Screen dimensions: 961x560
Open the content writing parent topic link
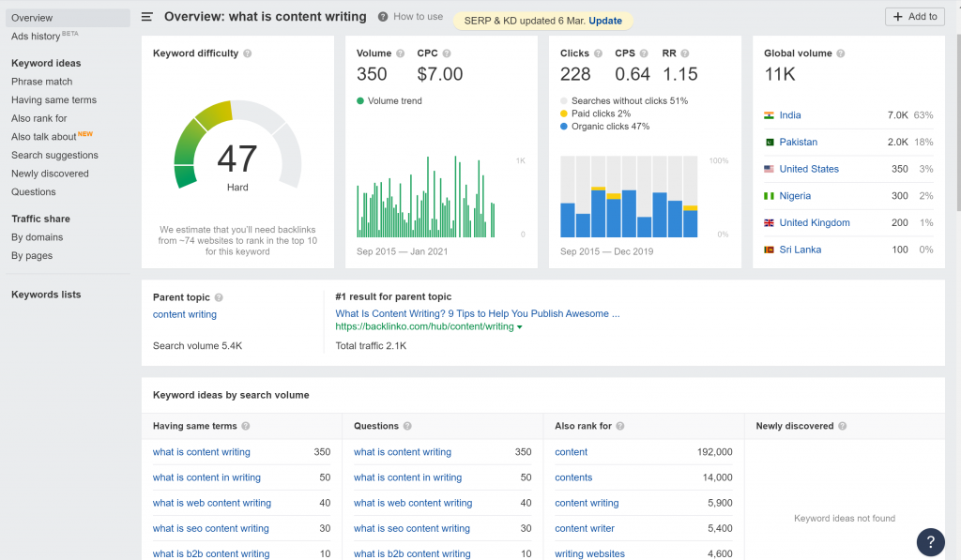pos(185,314)
